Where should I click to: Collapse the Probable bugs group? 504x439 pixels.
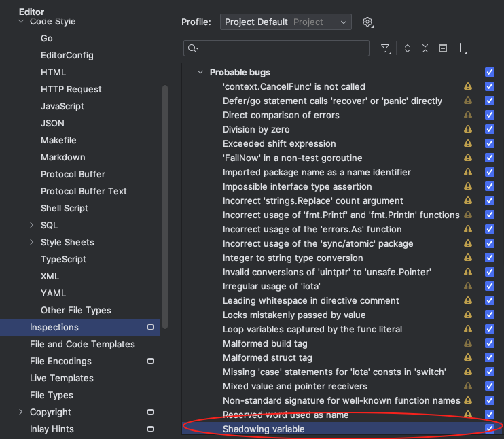tap(200, 73)
